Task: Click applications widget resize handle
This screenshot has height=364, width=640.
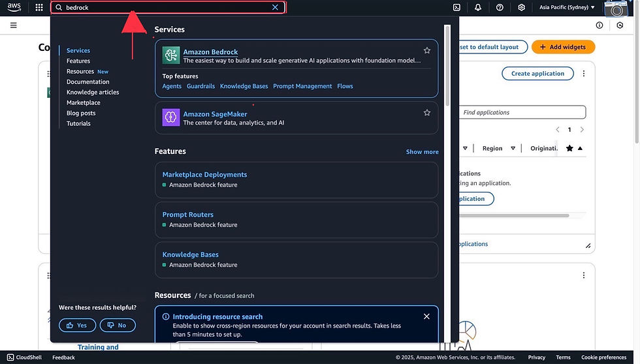Action: (588, 246)
